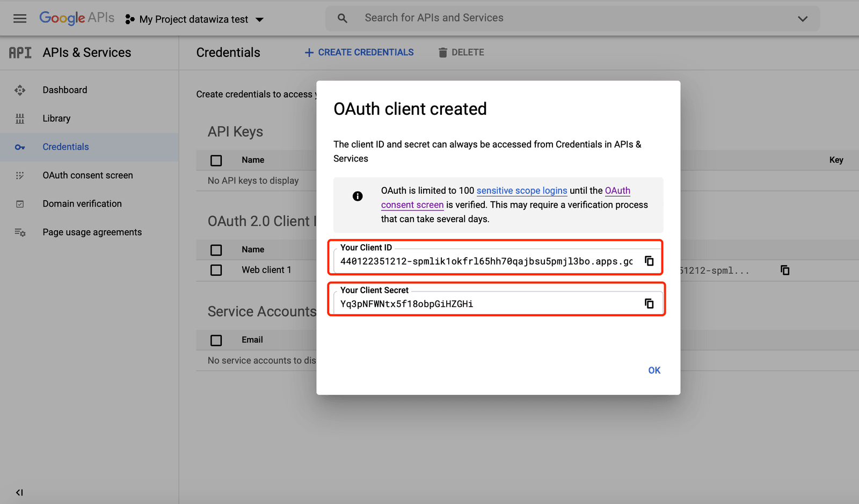Open the project selector dropdown
859x504 pixels.
click(194, 19)
